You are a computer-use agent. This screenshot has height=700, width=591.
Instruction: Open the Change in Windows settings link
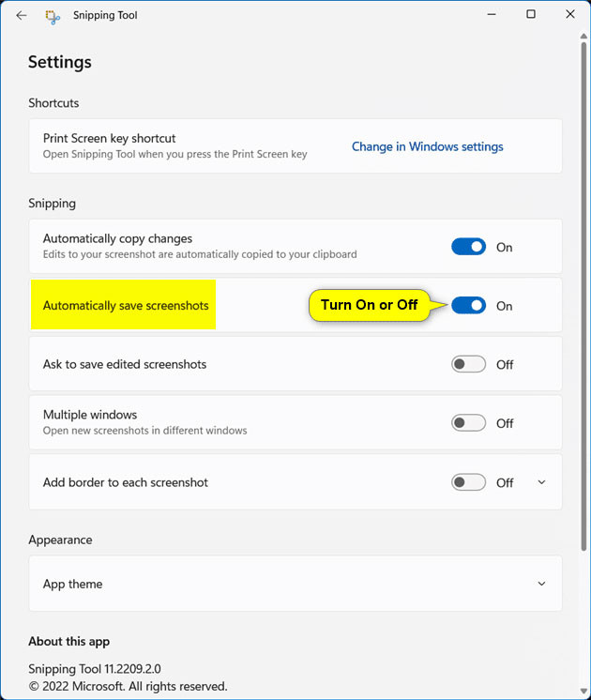[427, 146]
